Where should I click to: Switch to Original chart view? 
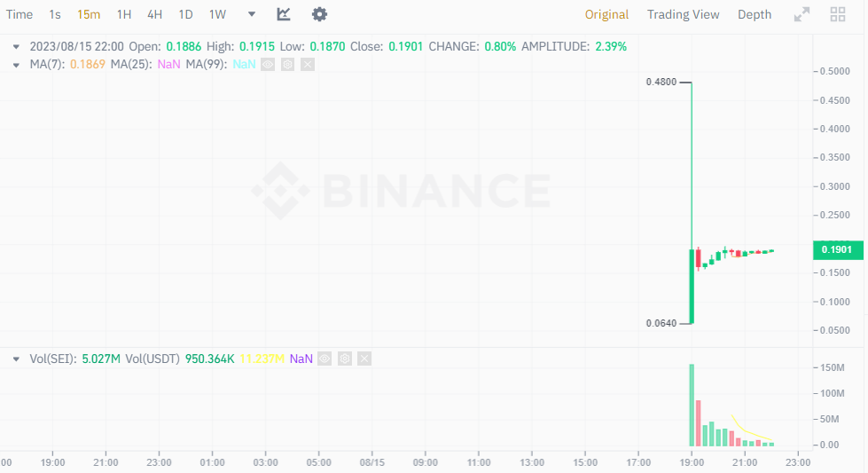coord(606,14)
